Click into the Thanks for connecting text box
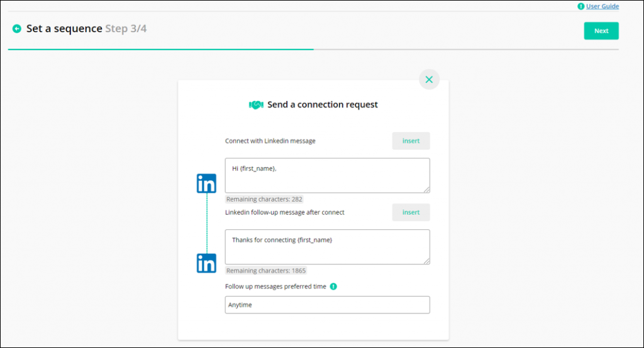Viewport: 644px width, 348px height. point(327,247)
